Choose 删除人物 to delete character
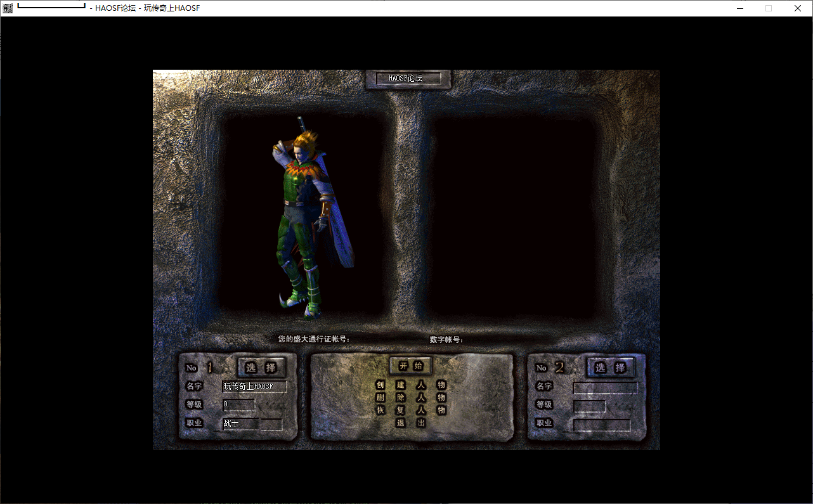Image resolution: width=813 pixels, height=504 pixels. click(410, 397)
